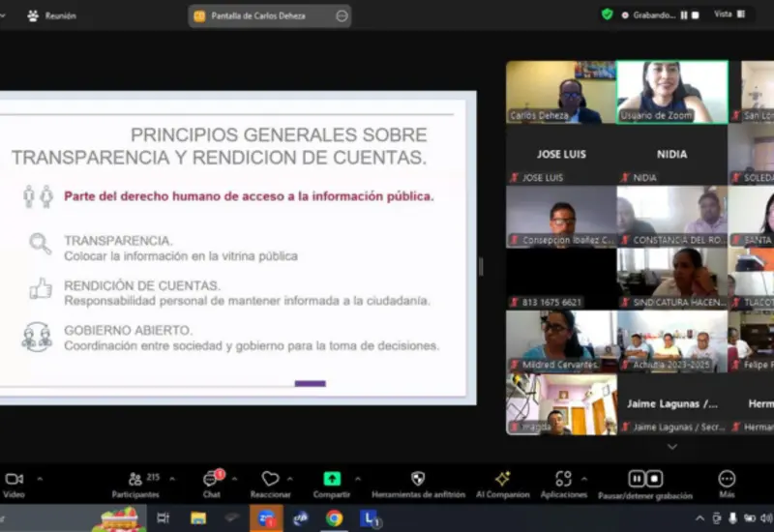Pause recording in bottom toolbar
774x532 pixels.
(637, 478)
